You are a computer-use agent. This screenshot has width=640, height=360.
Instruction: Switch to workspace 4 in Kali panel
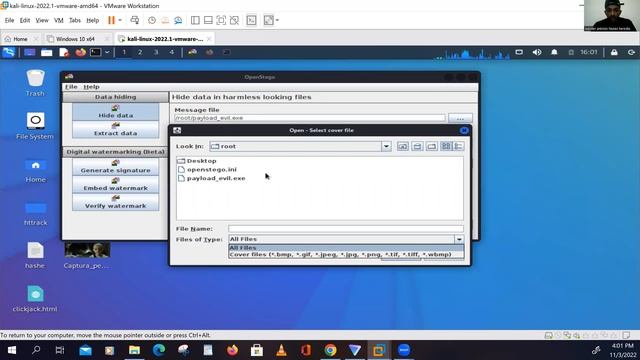pyautogui.click(x=171, y=52)
